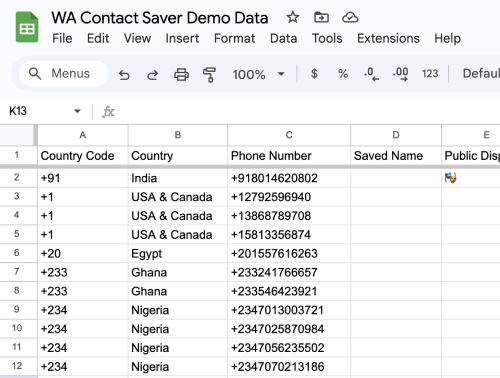Screen dimensions: 500x378
Task: Click the Nigeria cell in row 9
Action: click(178, 310)
